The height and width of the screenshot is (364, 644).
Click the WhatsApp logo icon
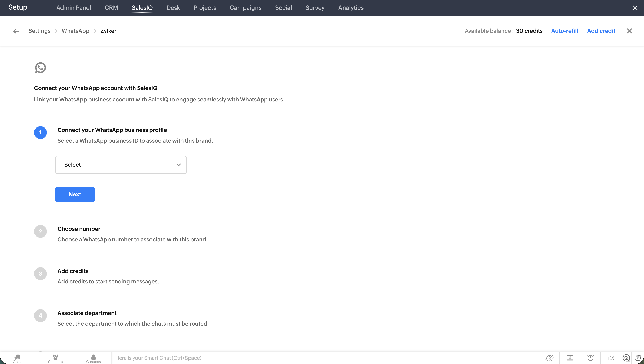pyautogui.click(x=40, y=68)
